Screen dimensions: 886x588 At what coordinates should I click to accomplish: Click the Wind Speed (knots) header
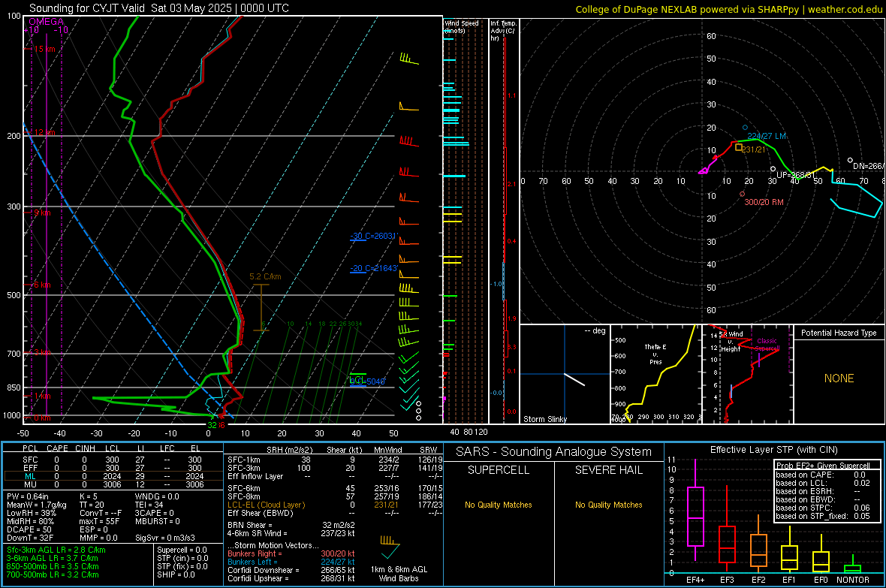[x=461, y=26]
